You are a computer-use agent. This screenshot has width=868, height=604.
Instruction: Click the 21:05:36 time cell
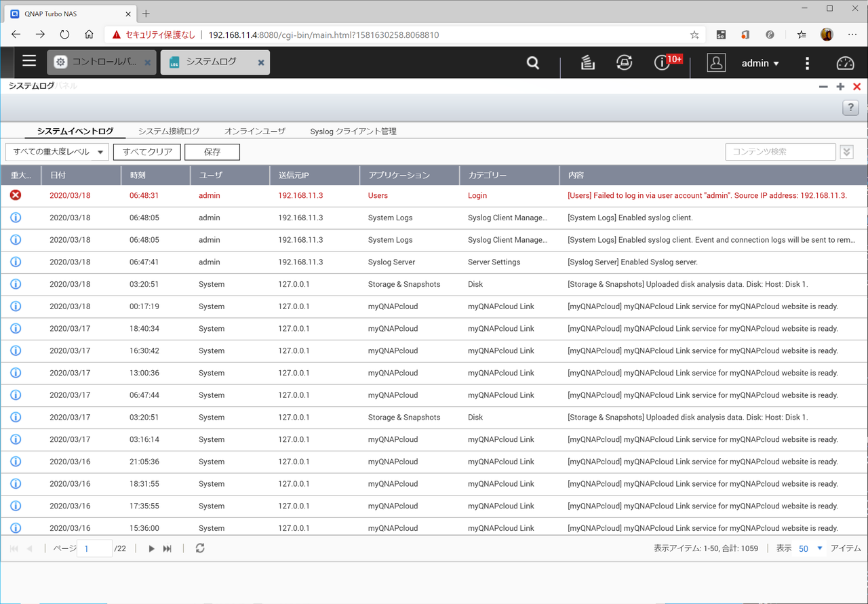point(144,462)
